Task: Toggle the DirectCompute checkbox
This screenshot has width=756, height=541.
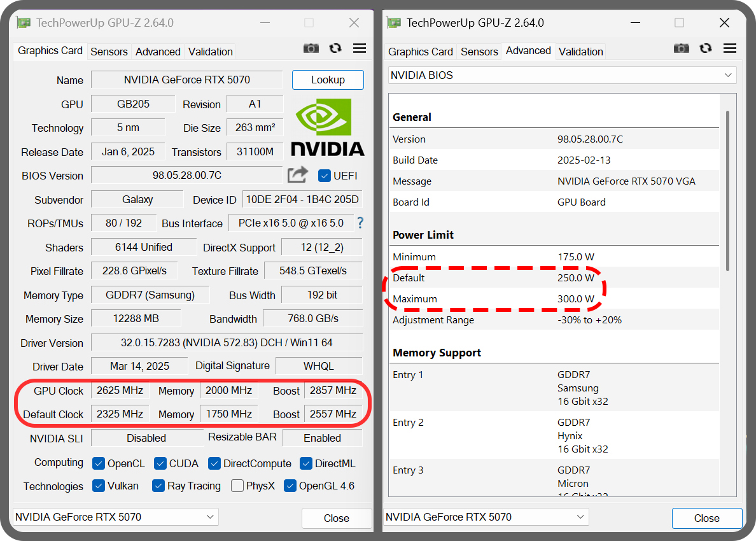Action: 214,463
